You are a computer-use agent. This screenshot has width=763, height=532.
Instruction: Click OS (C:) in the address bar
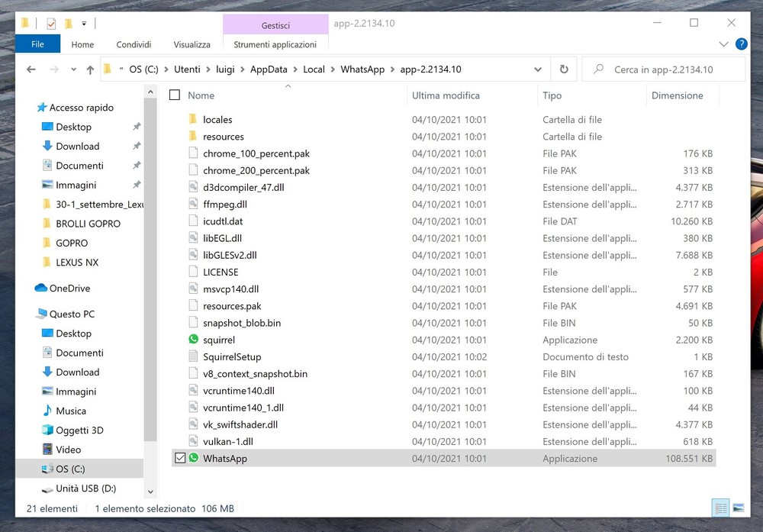pyautogui.click(x=143, y=69)
